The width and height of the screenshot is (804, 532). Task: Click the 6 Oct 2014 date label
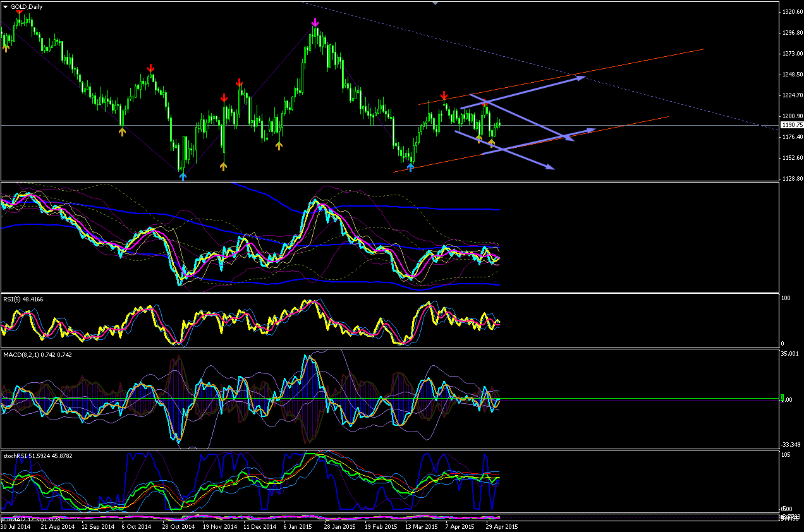pos(137,526)
